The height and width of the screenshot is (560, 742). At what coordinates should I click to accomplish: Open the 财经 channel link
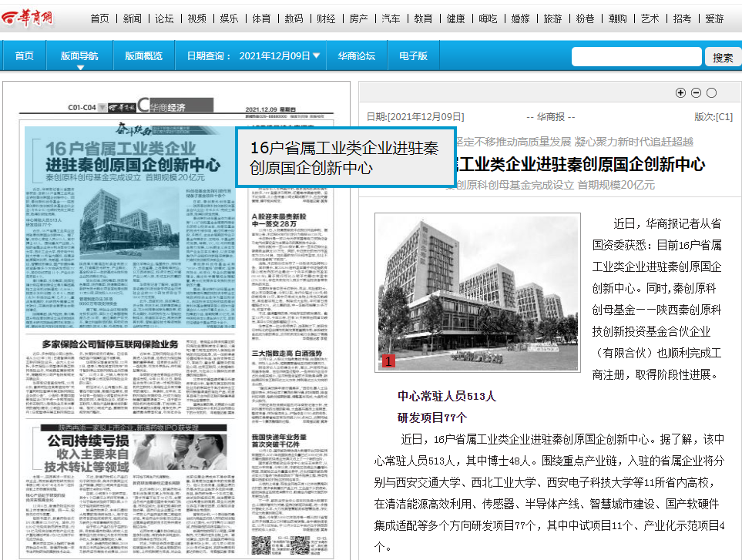(326, 18)
